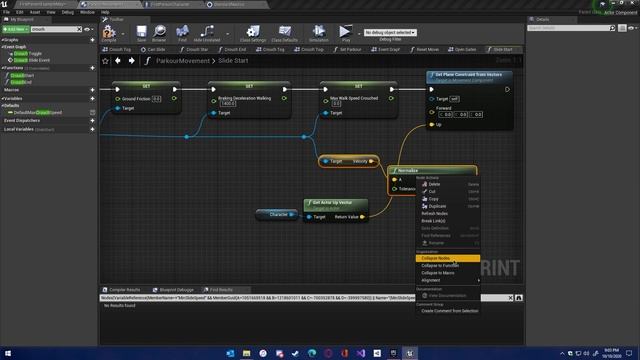Click the Windows Start button

tap(8, 353)
